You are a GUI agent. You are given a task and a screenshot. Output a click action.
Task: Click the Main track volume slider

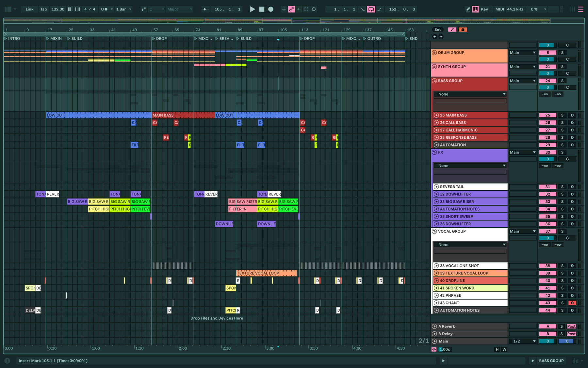(x=548, y=341)
